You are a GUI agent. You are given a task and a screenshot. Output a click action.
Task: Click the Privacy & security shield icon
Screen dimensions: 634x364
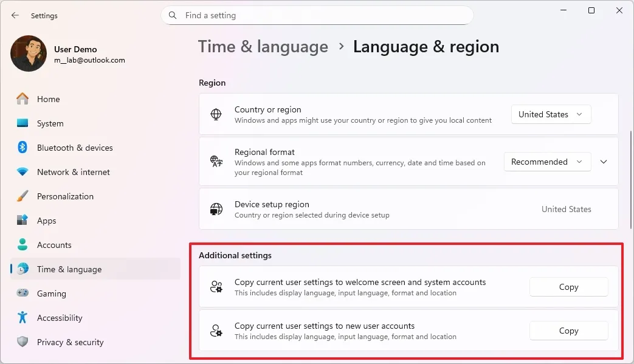click(22, 342)
